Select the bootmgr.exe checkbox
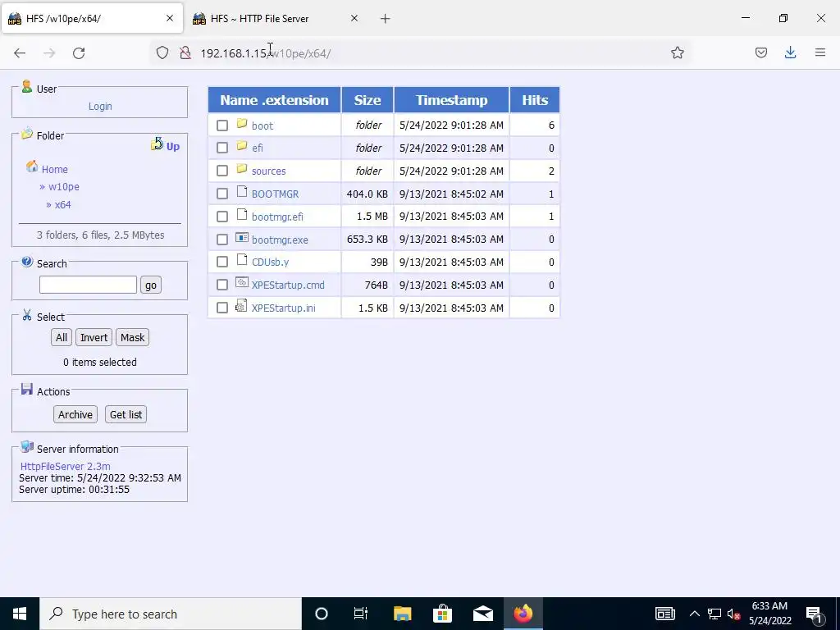Viewport: 840px width, 630px height. click(222, 240)
